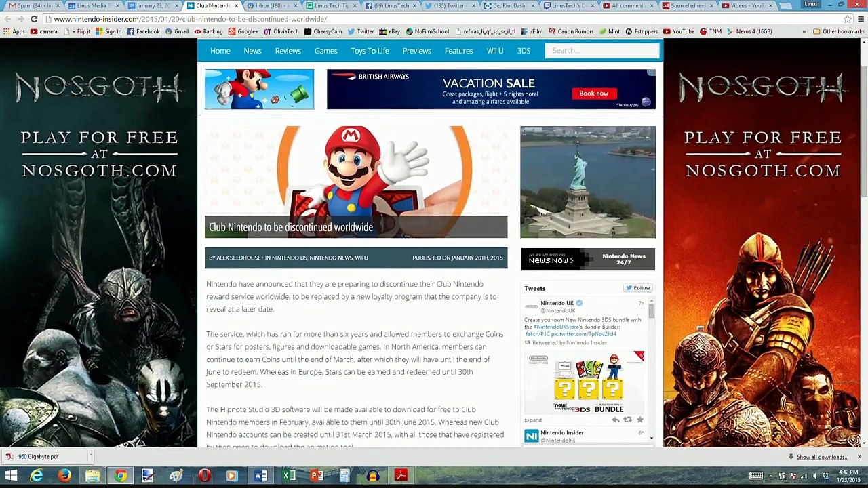Reply to the Nintendo UK tweet

(615, 420)
